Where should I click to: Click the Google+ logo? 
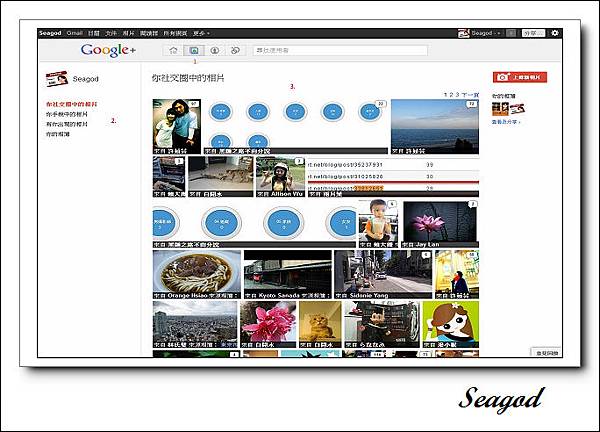tap(108, 50)
